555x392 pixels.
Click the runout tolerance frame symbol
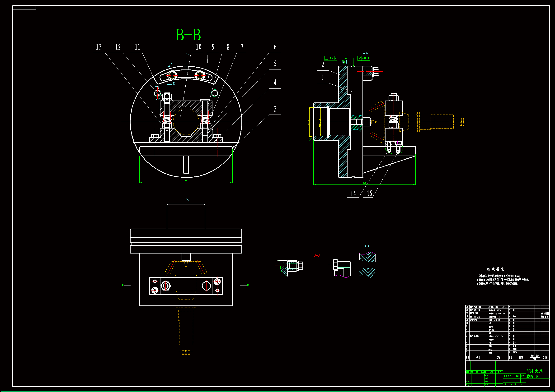(x=360, y=58)
